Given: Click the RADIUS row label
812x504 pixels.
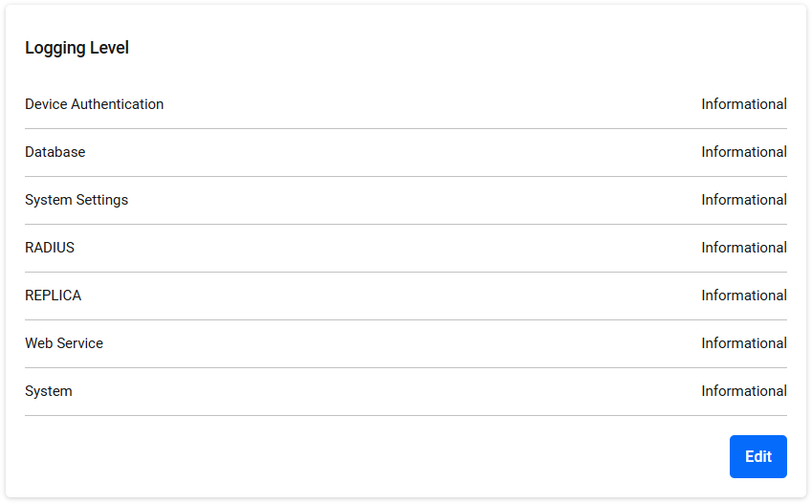Looking at the screenshot, I should click(50, 248).
